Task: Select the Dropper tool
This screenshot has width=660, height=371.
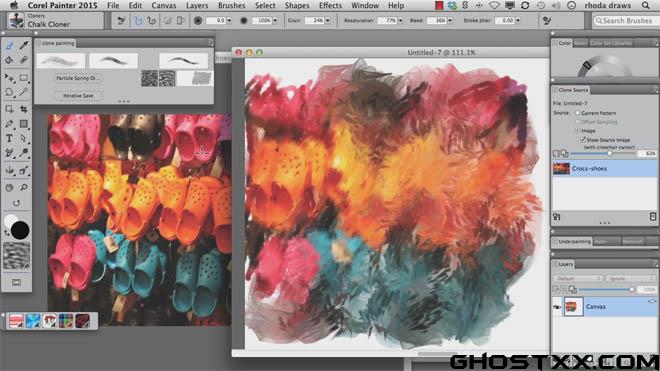Action: point(24,45)
